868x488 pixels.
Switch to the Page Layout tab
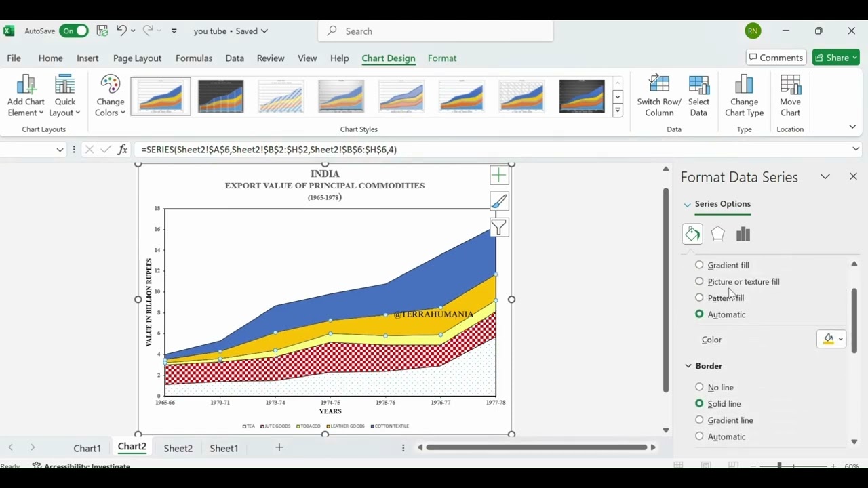(x=137, y=58)
